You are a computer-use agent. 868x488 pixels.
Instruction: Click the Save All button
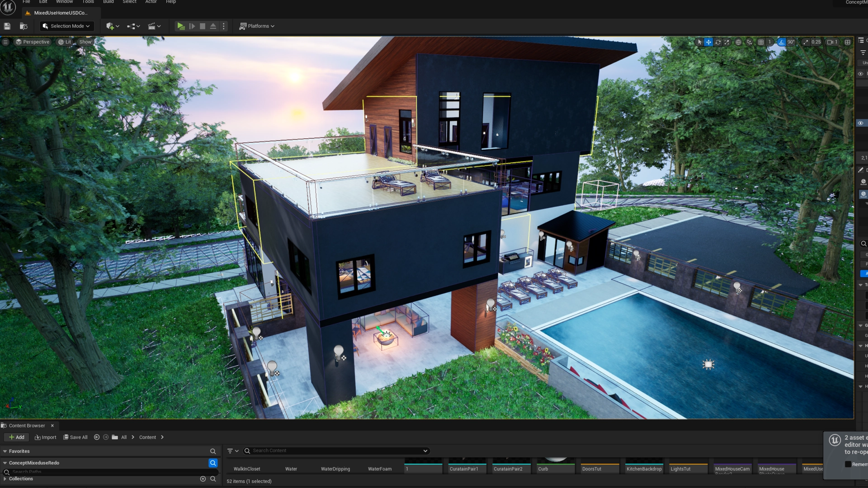[x=75, y=437]
